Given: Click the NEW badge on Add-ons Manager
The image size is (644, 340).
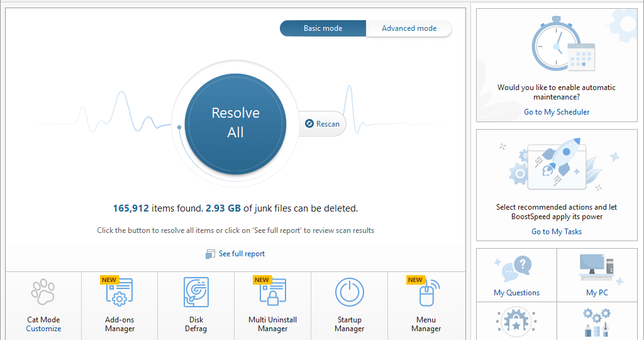Looking at the screenshot, I should point(109,280).
